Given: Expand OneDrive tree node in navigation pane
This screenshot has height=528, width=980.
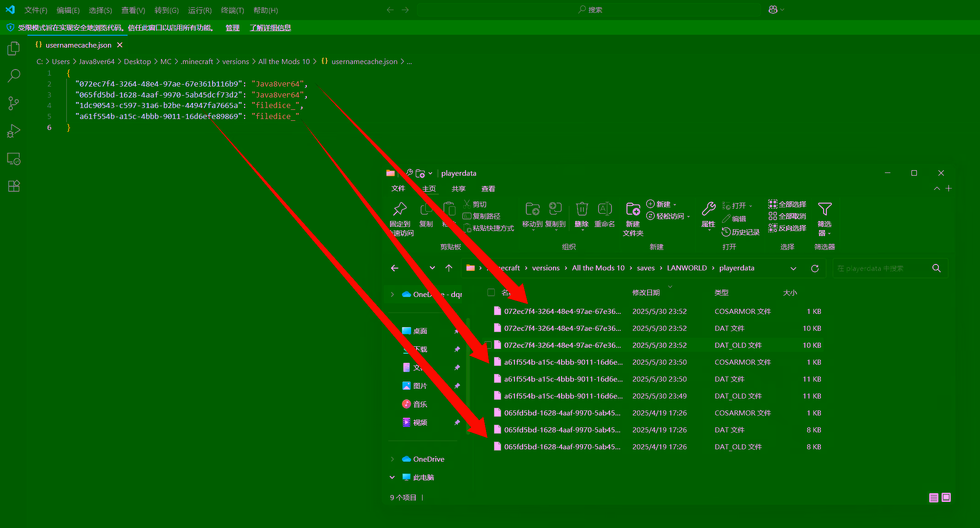Looking at the screenshot, I should (x=392, y=459).
